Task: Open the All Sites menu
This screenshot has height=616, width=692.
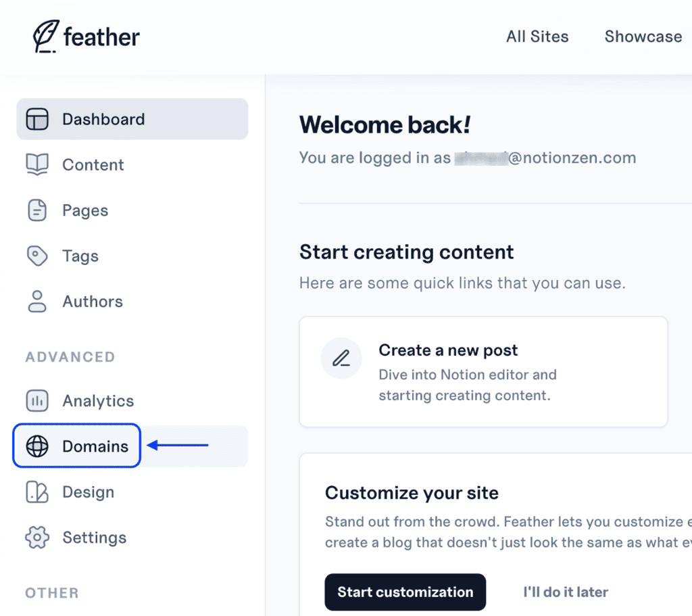Action: click(537, 37)
